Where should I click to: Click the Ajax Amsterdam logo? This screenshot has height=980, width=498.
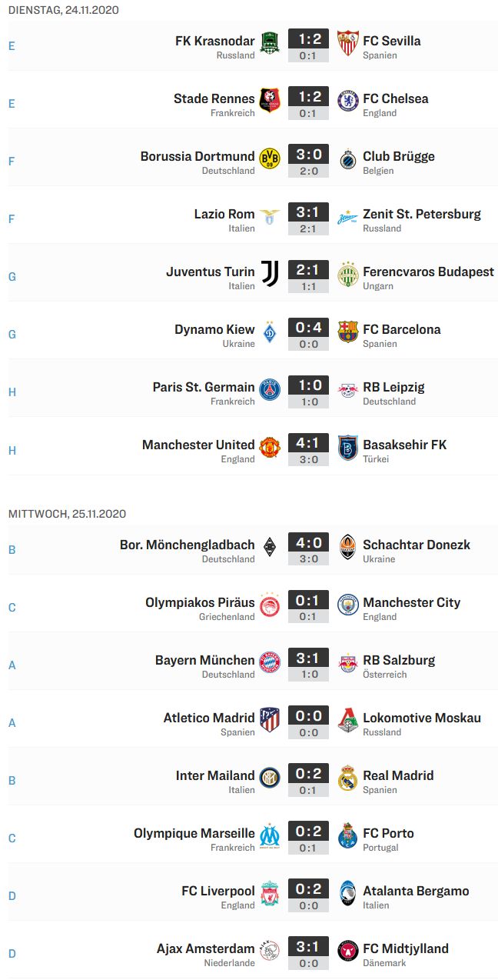[270, 950]
